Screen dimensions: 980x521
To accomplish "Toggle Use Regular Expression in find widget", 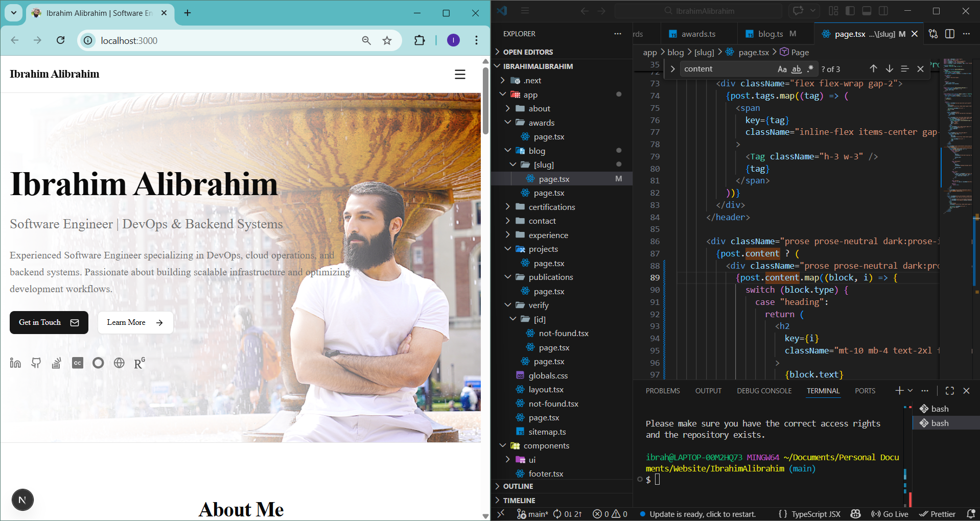I will (810, 69).
